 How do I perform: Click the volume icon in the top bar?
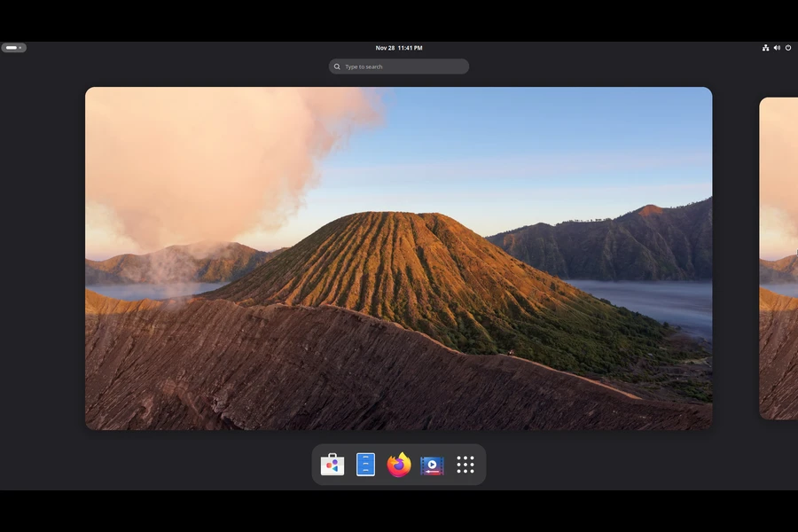tap(777, 47)
